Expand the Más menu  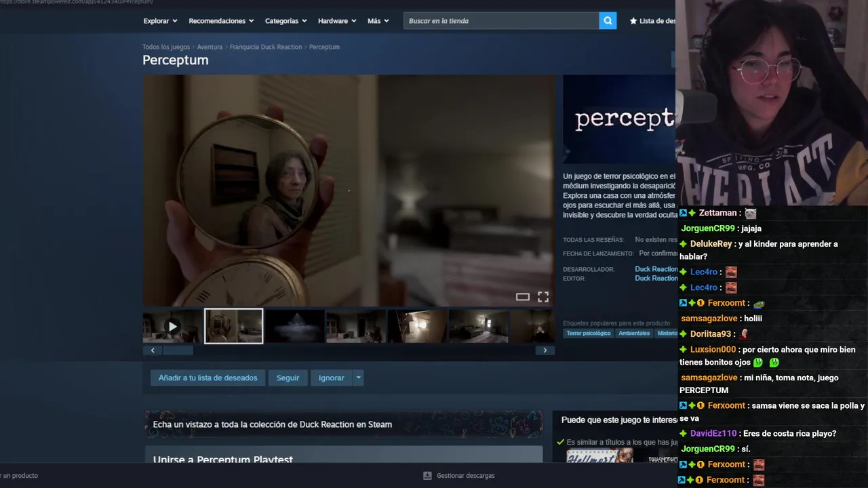[x=378, y=21]
